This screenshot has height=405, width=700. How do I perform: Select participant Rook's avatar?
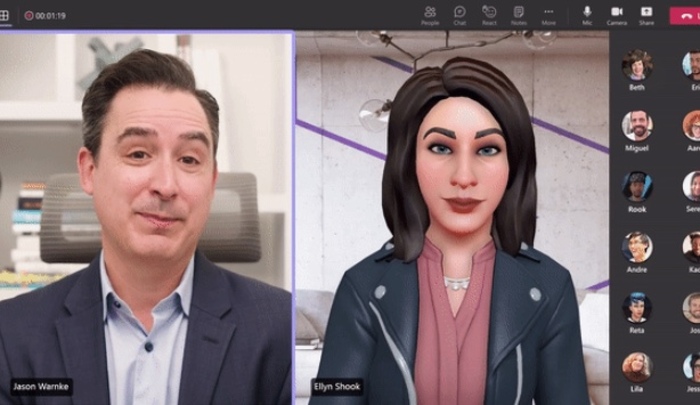pyautogui.click(x=637, y=186)
